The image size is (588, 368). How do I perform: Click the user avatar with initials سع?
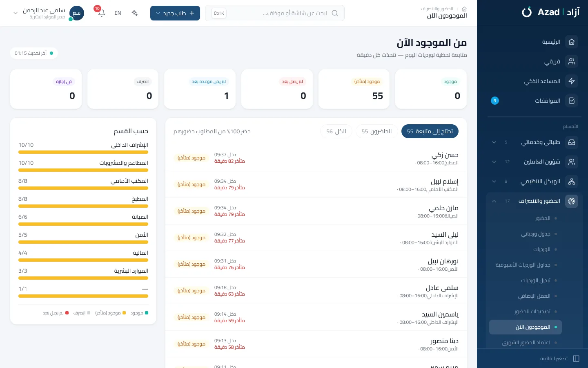click(77, 13)
